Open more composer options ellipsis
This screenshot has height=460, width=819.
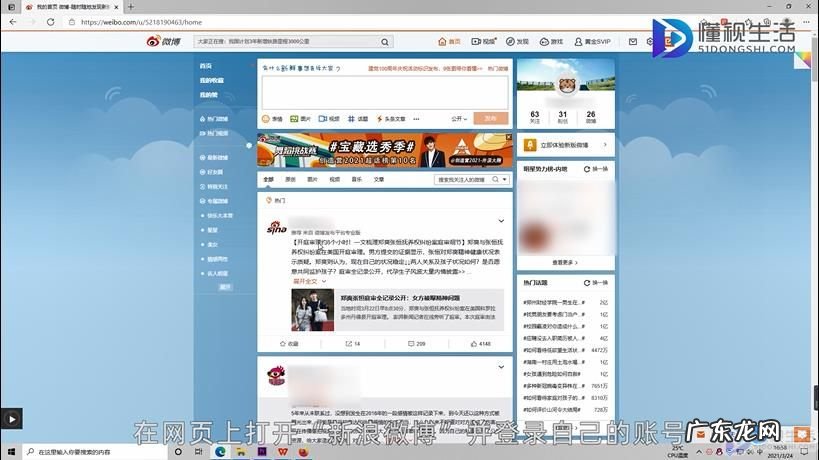point(416,119)
